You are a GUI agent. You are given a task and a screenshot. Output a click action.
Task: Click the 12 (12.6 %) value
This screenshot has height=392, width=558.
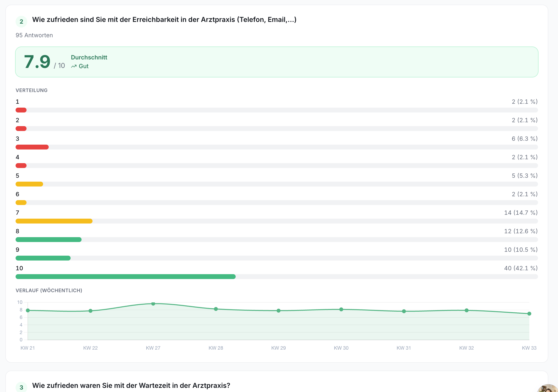tap(521, 231)
